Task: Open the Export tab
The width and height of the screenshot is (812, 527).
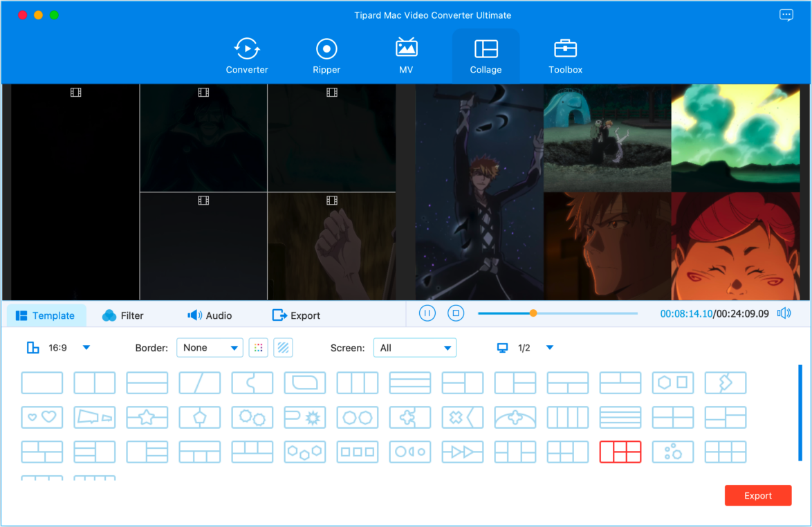Action: 296,315
